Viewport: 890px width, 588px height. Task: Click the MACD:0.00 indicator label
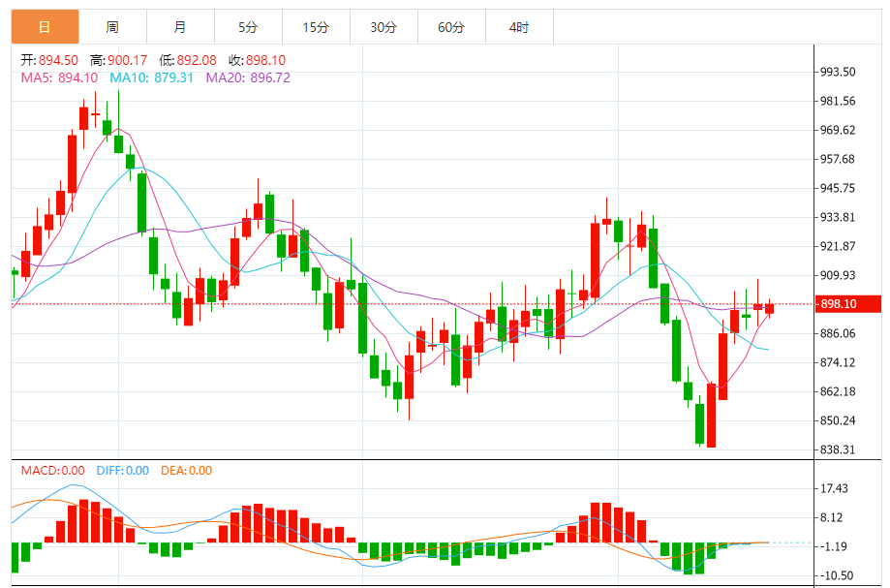click(x=53, y=471)
